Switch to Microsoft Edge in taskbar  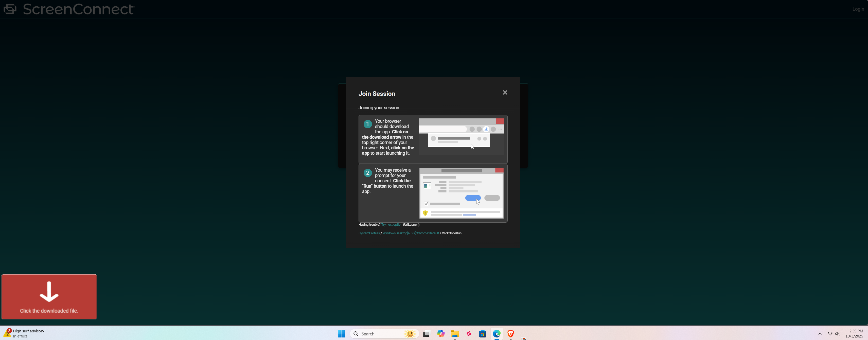pos(497,334)
